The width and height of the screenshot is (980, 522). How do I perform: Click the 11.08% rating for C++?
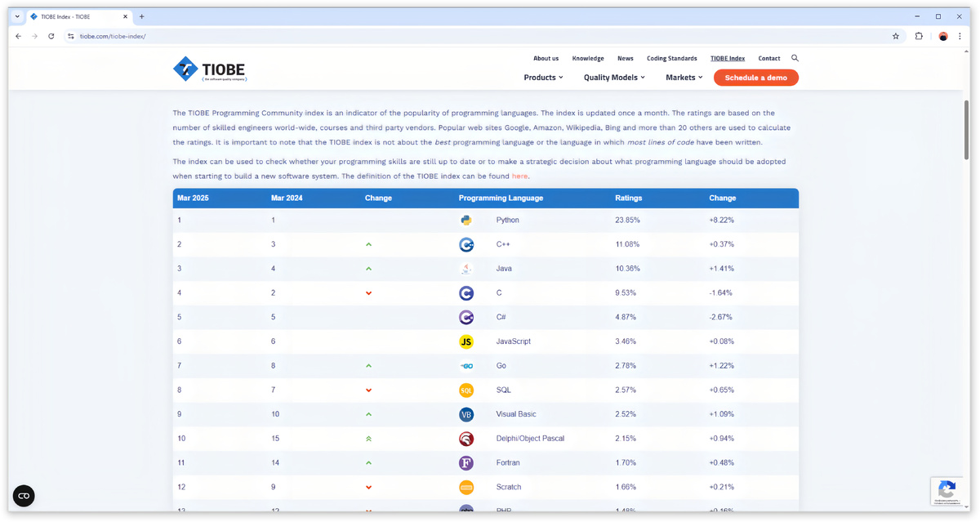[x=627, y=244]
